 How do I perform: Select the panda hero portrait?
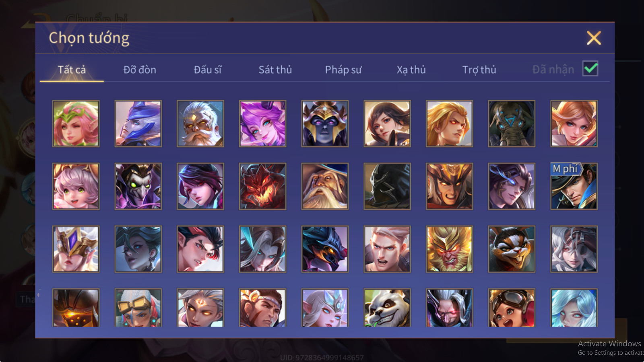(387, 308)
